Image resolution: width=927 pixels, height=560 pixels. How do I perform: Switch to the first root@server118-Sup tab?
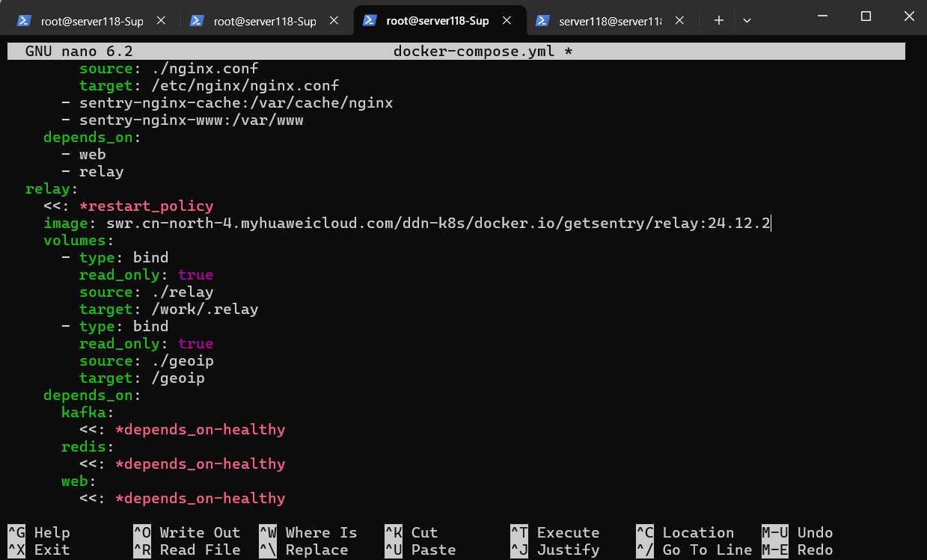tap(91, 21)
